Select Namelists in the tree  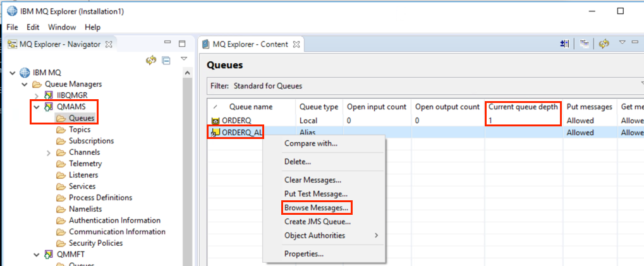(85, 209)
